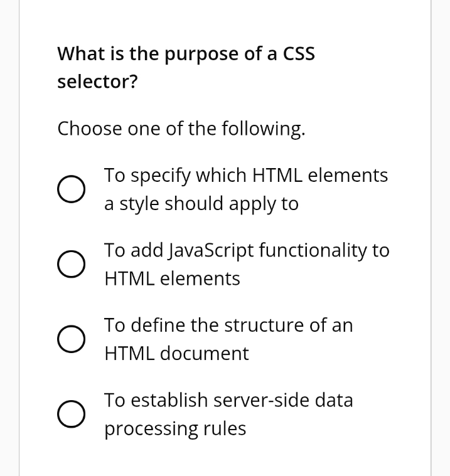This screenshot has height=476, width=450.
Task: Click the word "selector?" in the question
Action: (x=97, y=82)
